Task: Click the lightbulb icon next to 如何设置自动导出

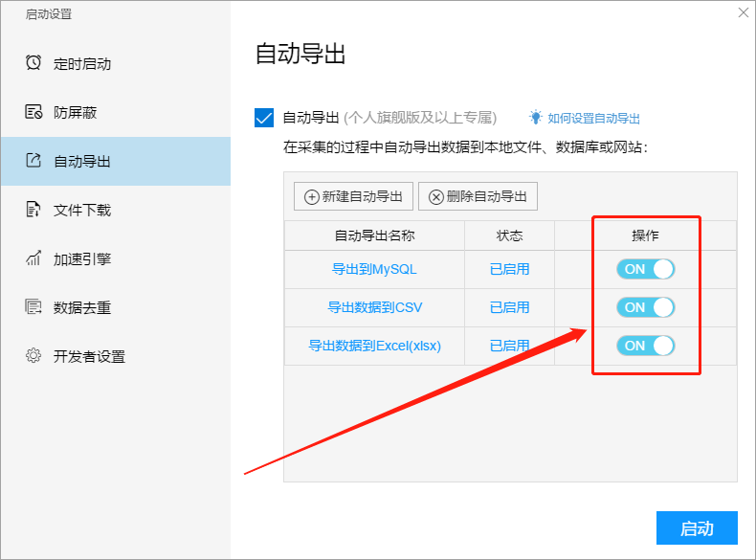Action: point(535,117)
